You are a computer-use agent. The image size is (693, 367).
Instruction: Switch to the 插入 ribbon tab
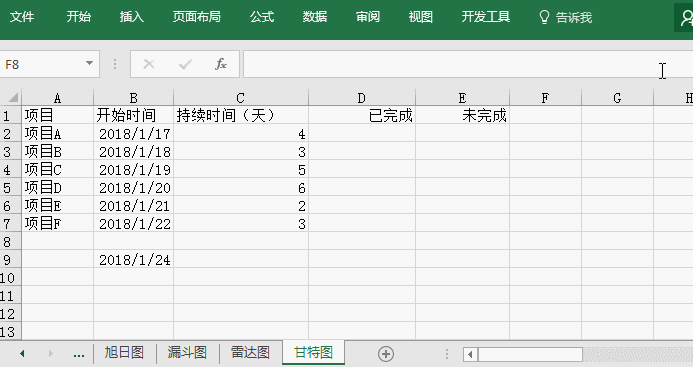tap(132, 17)
